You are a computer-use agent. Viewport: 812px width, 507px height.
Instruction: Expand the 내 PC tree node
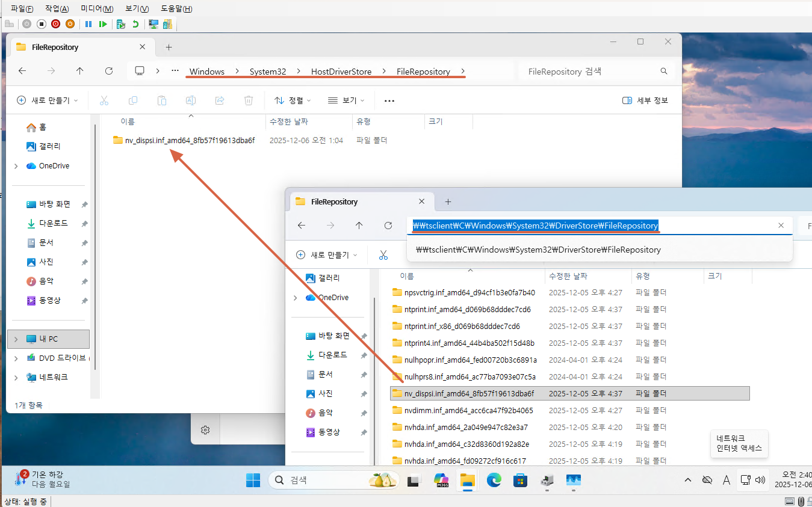[16, 339]
